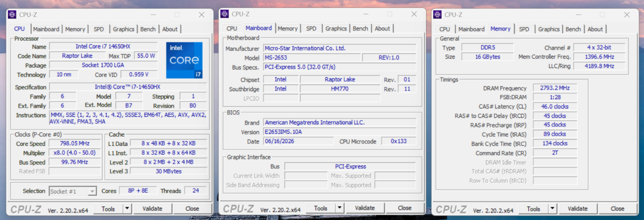The height and width of the screenshot is (220, 644).
Task: Click the CPU-Z app icon in Mainboard window title bar
Action: pos(225,14)
